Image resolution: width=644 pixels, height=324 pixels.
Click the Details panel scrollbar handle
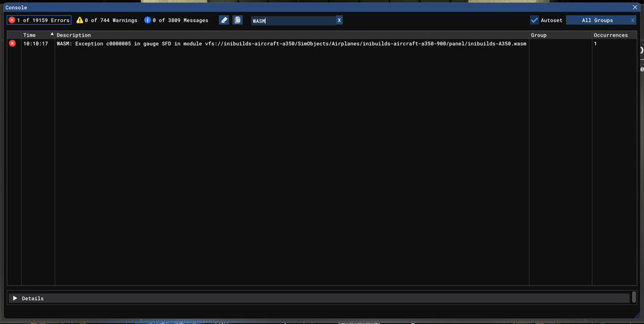[x=634, y=298]
